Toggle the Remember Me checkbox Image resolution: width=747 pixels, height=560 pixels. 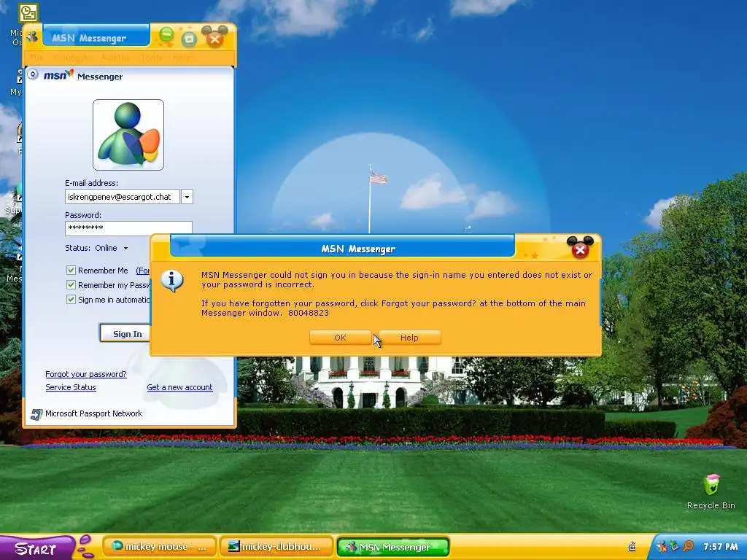pos(71,271)
